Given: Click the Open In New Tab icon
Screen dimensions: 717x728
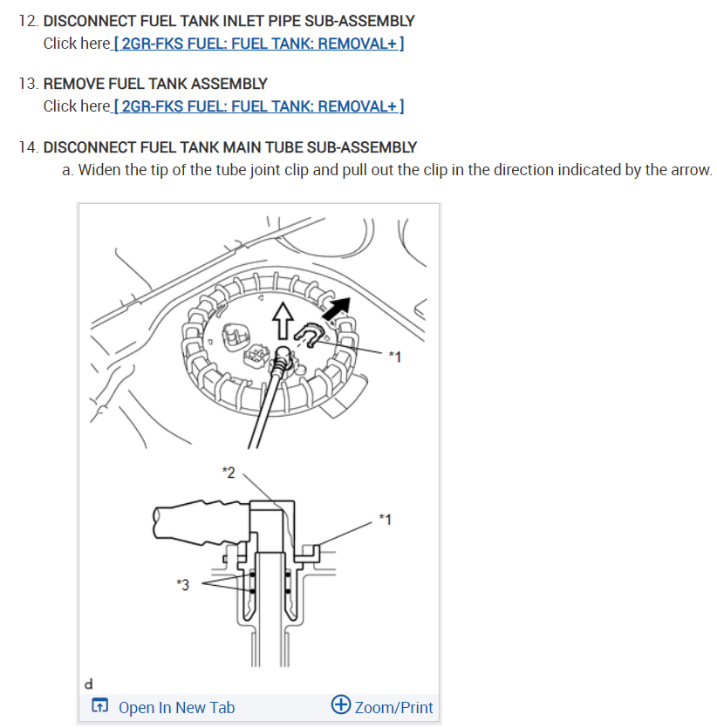Looking at the screenshot, I should 99,705.
